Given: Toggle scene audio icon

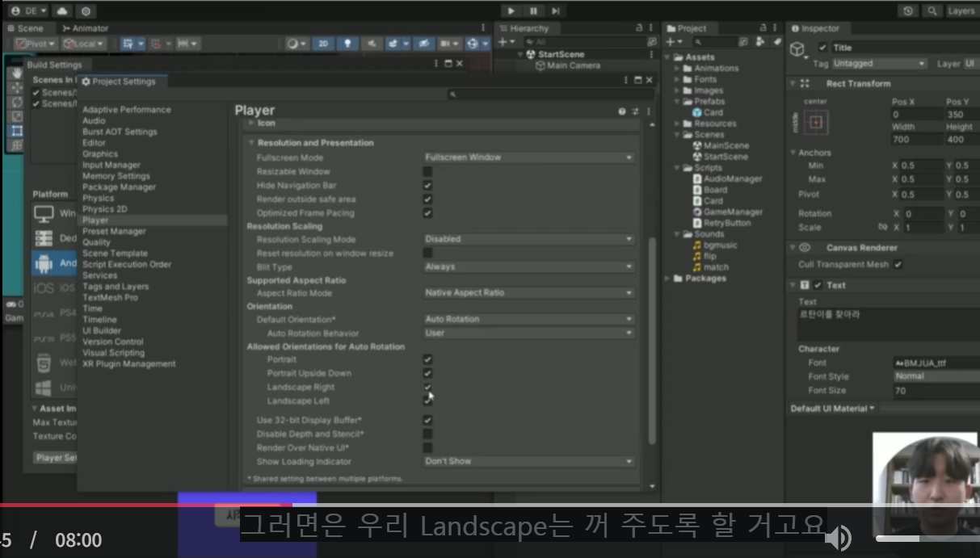Looking at the screenshot, I should (x=372, y=44).
